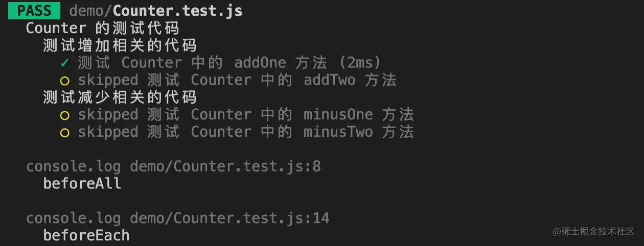Click the 'Counter 的测试代码' suite title
Screen dimensions: 644x246
(x=102, y=28)
